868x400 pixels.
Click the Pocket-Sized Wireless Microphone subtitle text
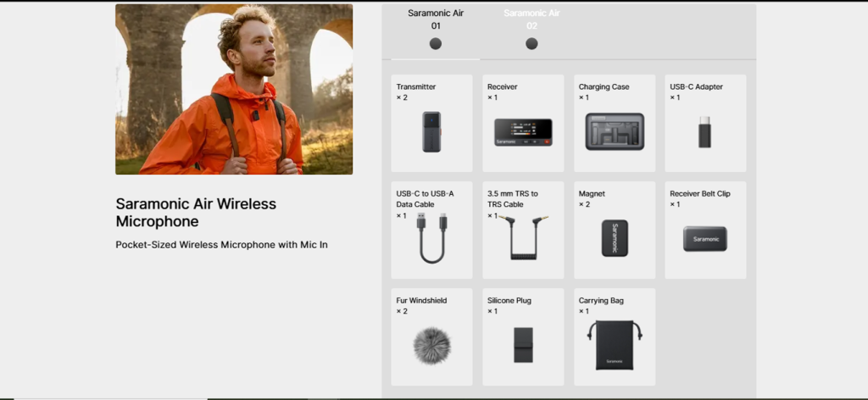point(221,245)
